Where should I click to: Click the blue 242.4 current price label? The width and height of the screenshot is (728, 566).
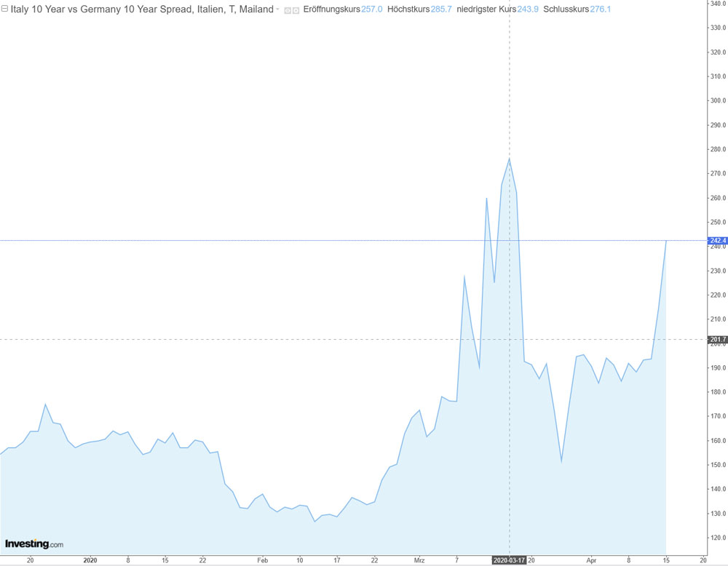pos(717,240)
